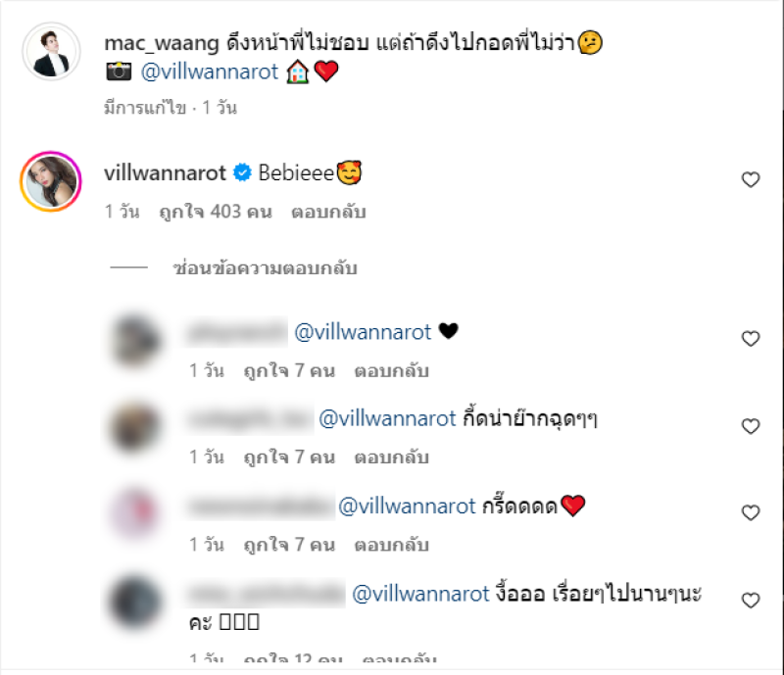Collapse replies via ซ่อนข้อความตอบกลับ

point(265,268)
